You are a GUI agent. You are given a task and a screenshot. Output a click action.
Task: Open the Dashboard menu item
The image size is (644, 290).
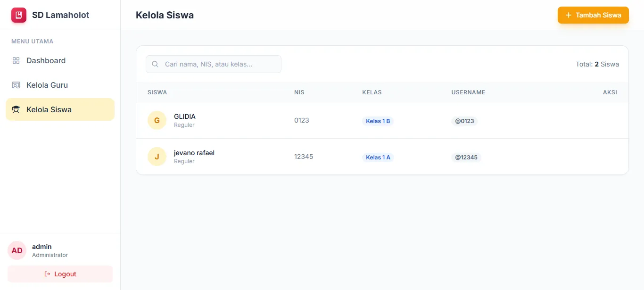[x=46, y=60]
